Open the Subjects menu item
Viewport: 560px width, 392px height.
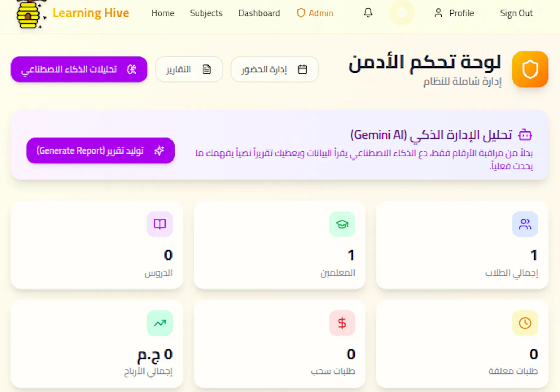click(x=206, y=13)
